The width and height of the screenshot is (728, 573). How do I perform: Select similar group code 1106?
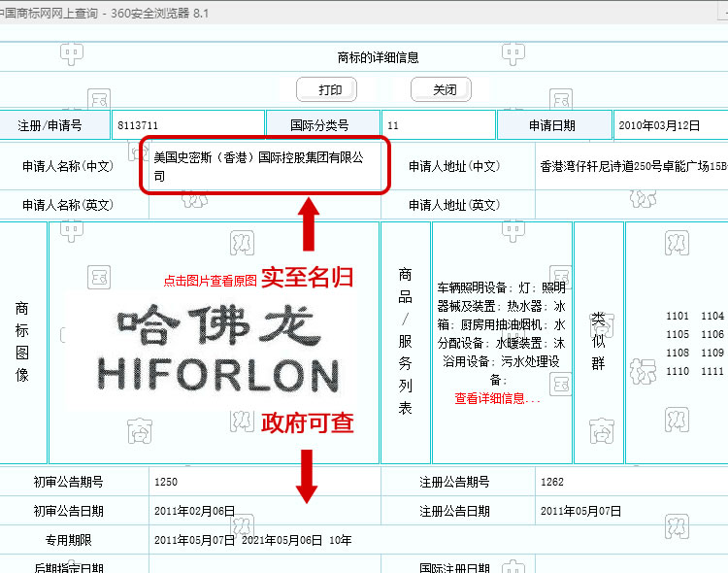point(712,334)
